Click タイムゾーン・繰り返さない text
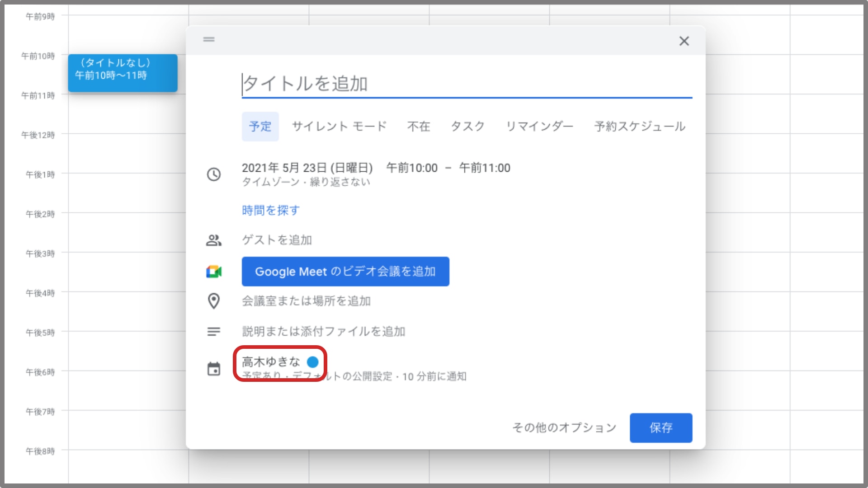Screen dimensions: 868x488 click(306, 182)
